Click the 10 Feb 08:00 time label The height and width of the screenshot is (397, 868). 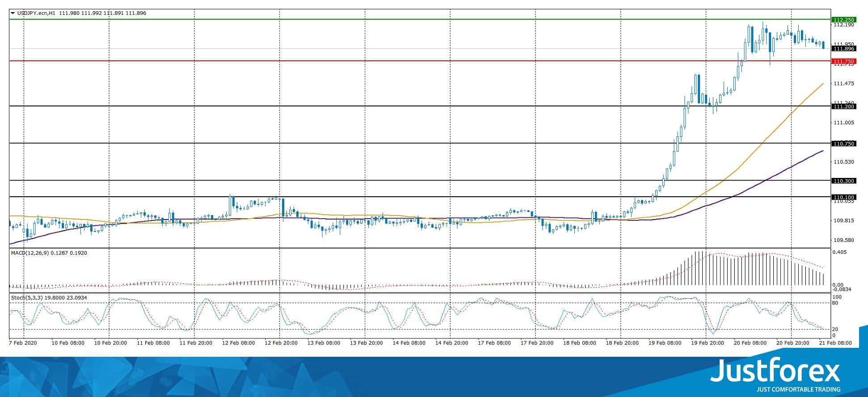68,343
